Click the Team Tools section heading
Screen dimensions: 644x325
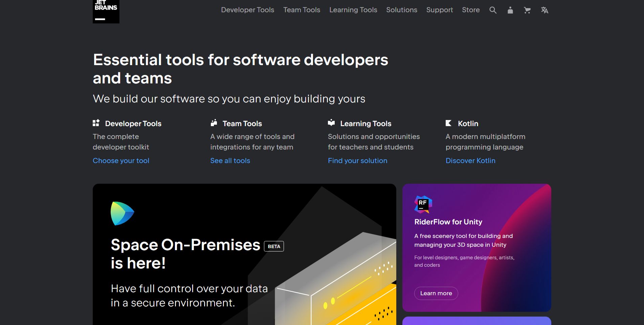242,123
